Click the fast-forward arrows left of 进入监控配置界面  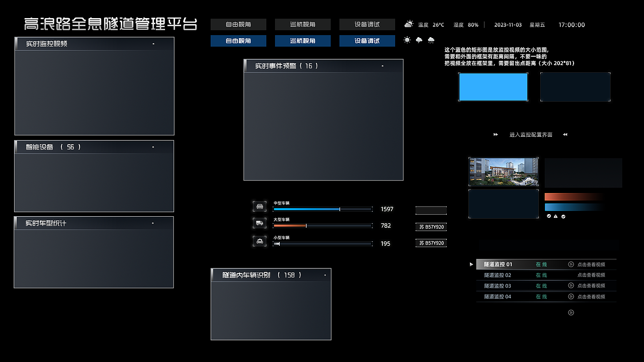click(x=496, y=135)
